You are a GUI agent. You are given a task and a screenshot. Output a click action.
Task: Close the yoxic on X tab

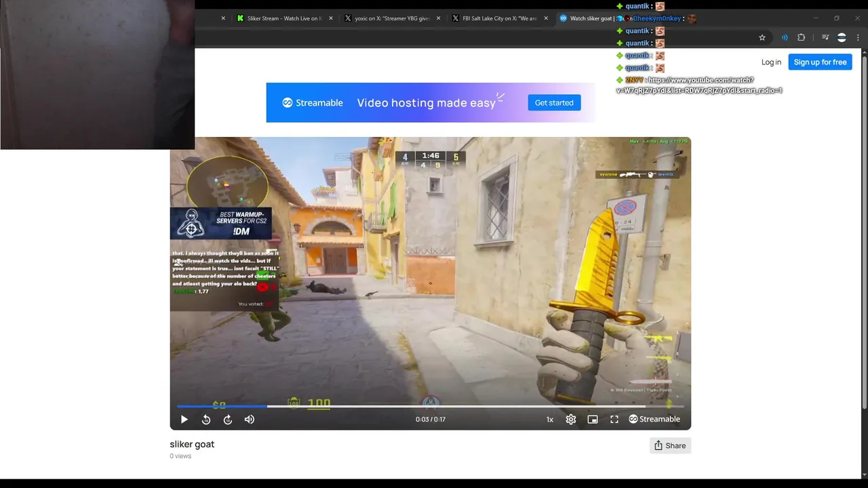[x=438, y=18]
